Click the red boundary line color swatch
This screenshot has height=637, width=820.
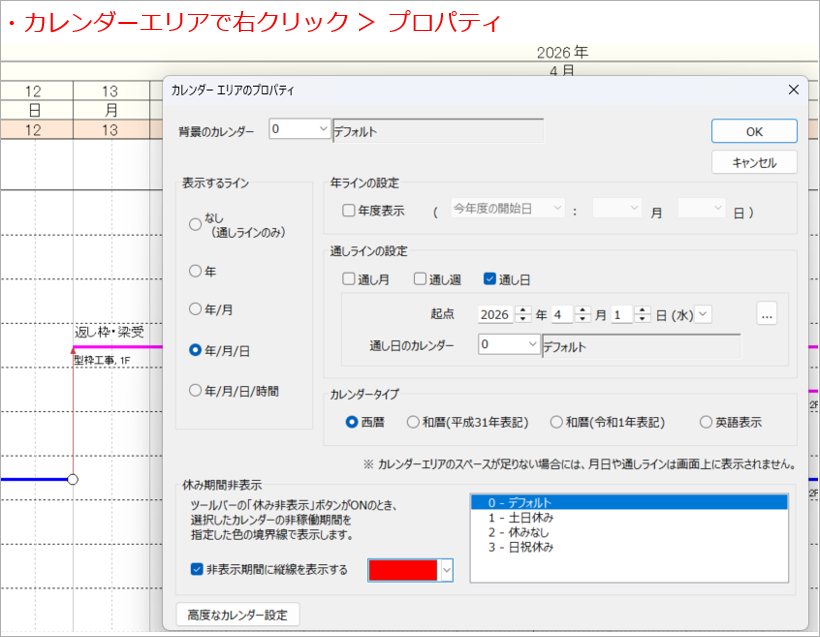403,570
